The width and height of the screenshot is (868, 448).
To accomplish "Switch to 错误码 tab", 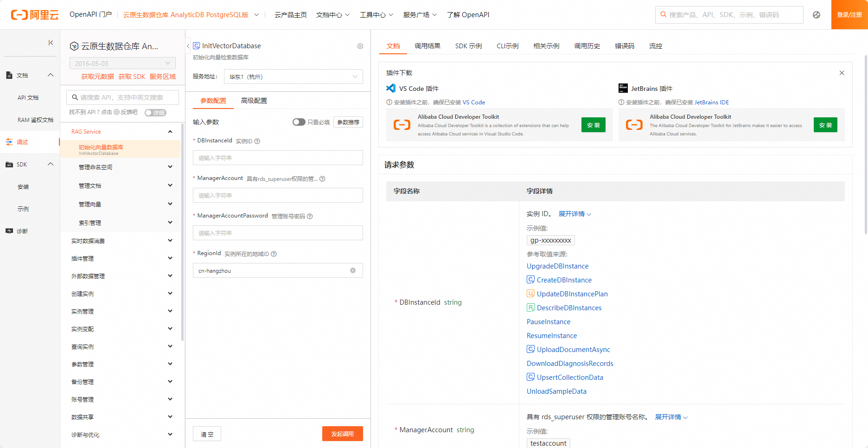I will pyautogui.click(x=625, y=46).
